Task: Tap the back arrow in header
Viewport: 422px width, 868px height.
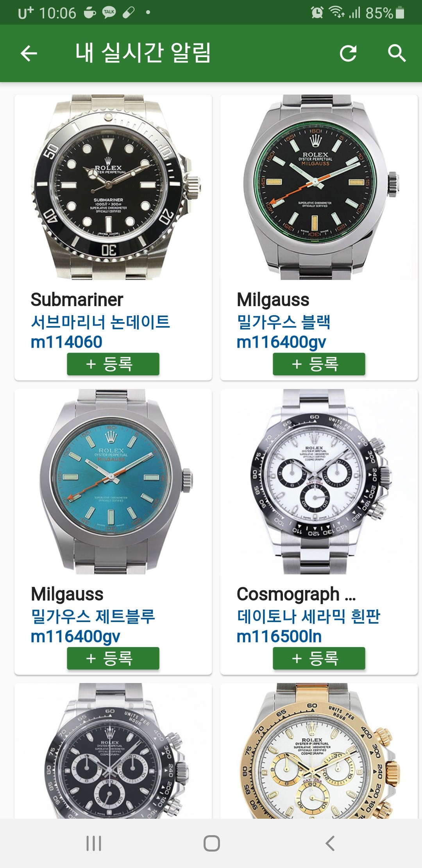Action: [x=29, y=53]
